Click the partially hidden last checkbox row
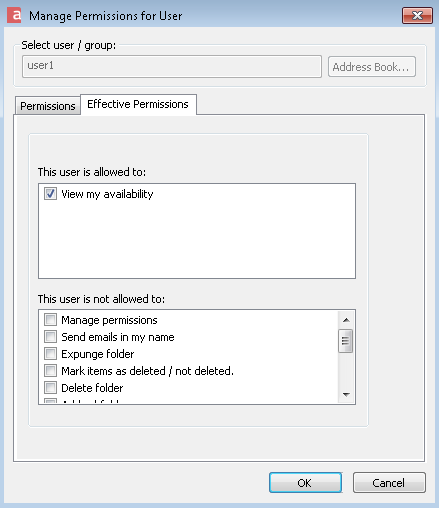 click(188, 401)
